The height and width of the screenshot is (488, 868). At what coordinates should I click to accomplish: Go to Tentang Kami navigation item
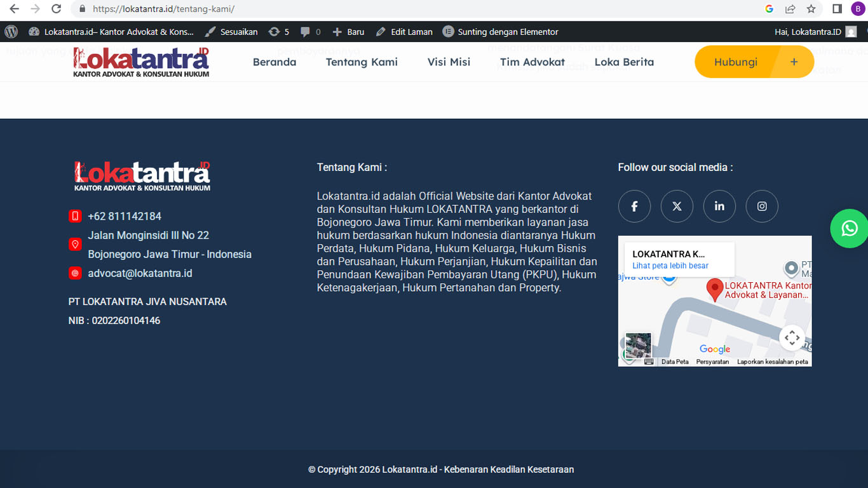[362, 62]
